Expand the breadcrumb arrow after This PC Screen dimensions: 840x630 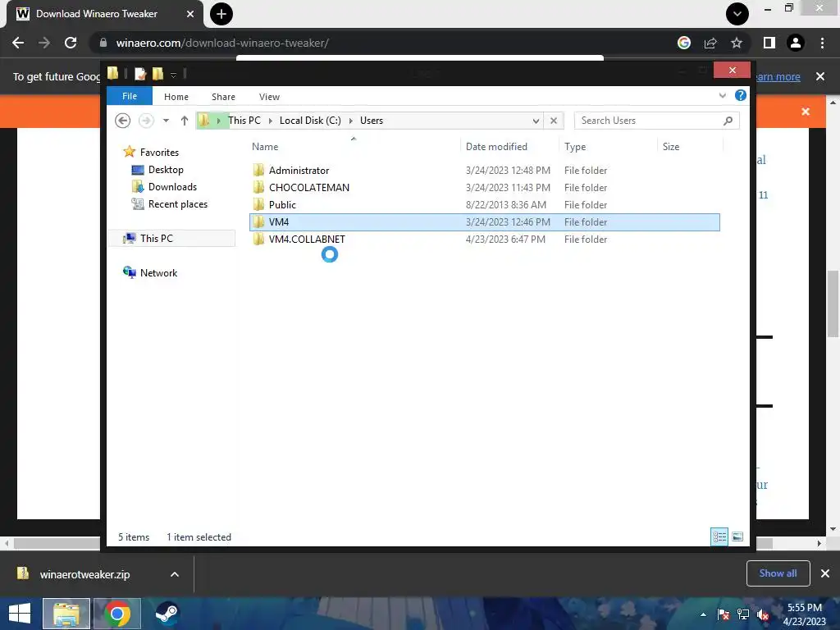point(271,121)
